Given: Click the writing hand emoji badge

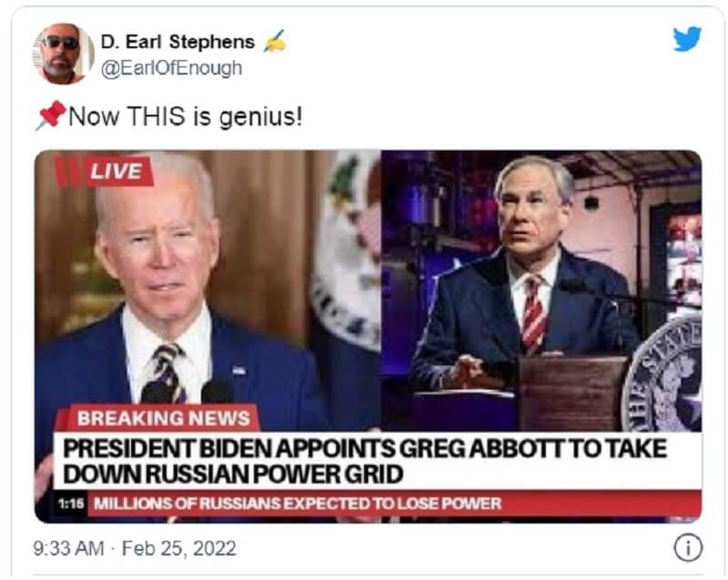Looking at the screenshot, I should [x=275, y=41].
